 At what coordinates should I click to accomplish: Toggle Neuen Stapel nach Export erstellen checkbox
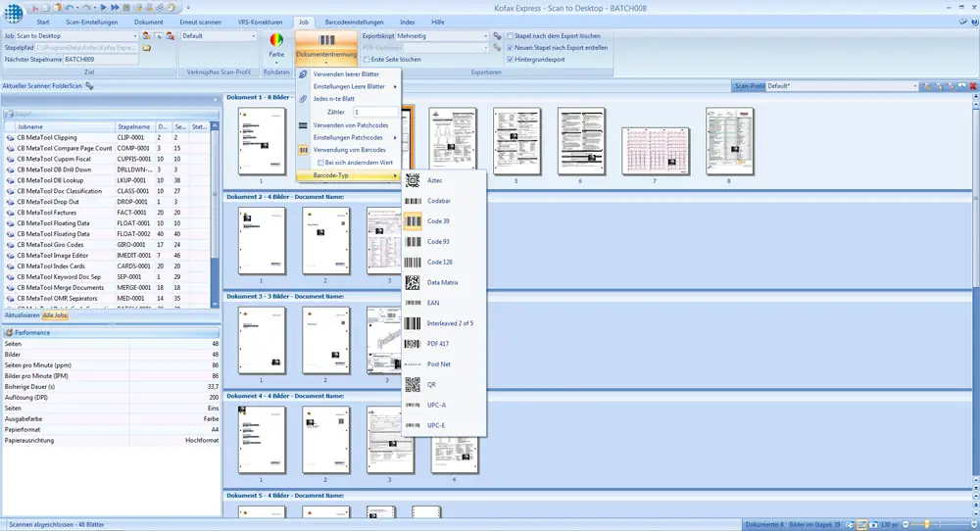[510, 47]
